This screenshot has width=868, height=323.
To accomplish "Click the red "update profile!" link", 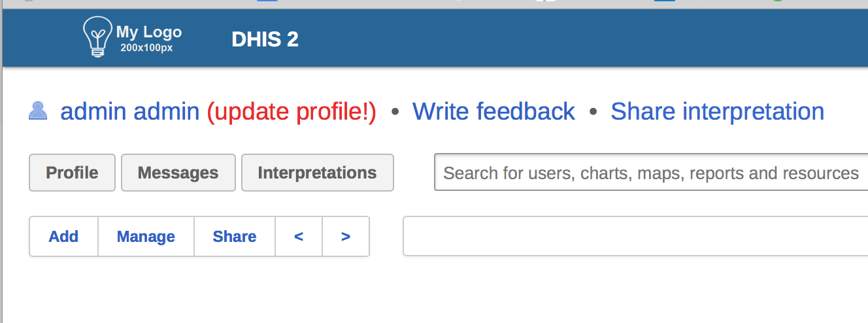I will pos(292,112).
